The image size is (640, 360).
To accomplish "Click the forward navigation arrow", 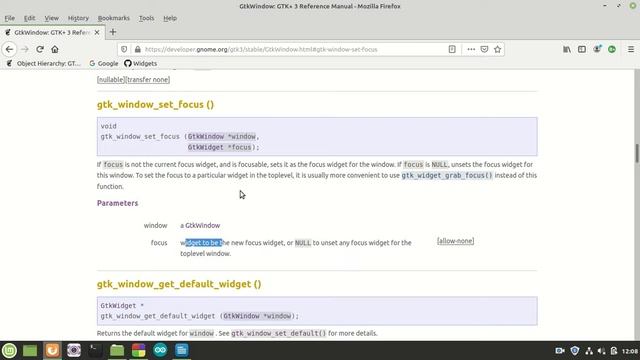I will 24,49.
